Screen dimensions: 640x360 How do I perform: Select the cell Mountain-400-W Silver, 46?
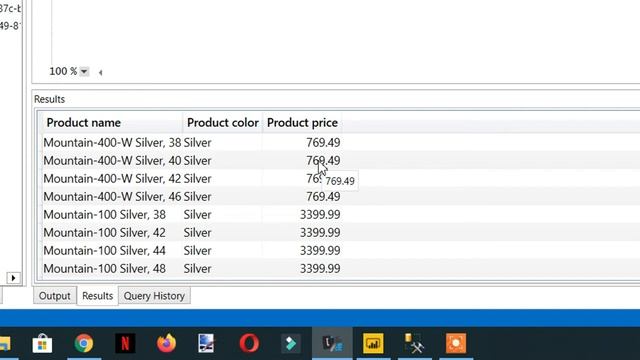pos(112,196)
